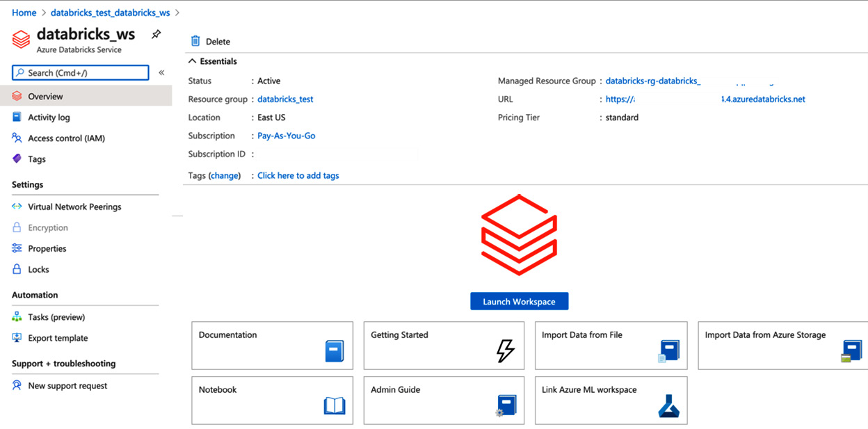Click the book-with-gear icon on Admin Guide
This screenshot has height=429, width=868.
tap(506, 406)
